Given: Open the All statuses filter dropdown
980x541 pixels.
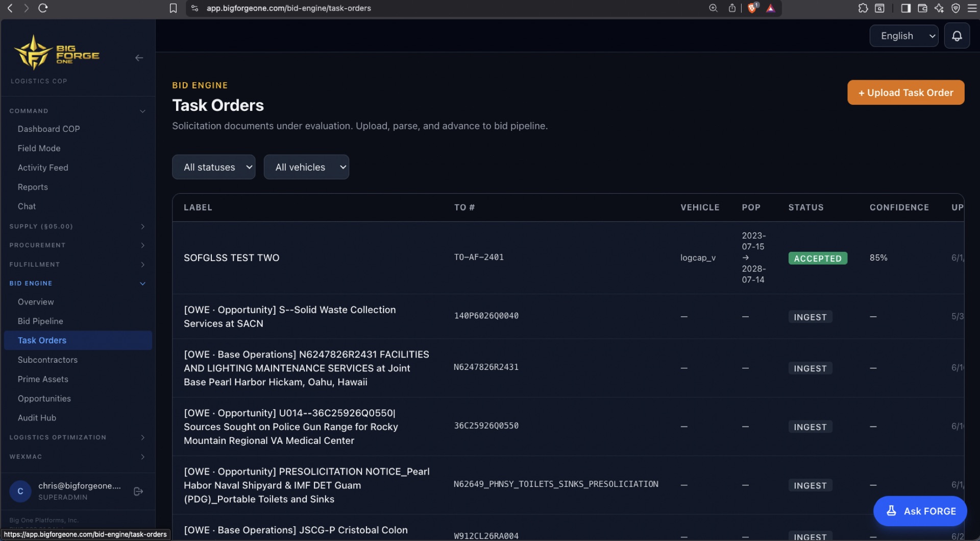Looking at the screenshot, I should [213, 167].
